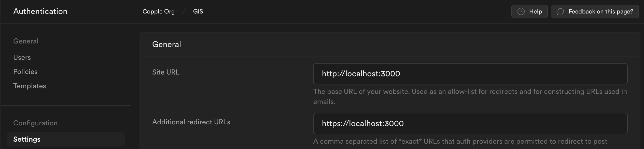
Task: Navigate to Templates
Action: coord(30,86)
